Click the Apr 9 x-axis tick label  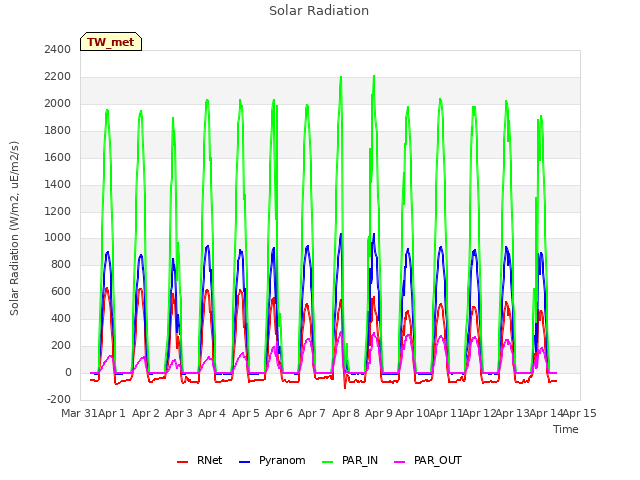(x=379, y=413)
